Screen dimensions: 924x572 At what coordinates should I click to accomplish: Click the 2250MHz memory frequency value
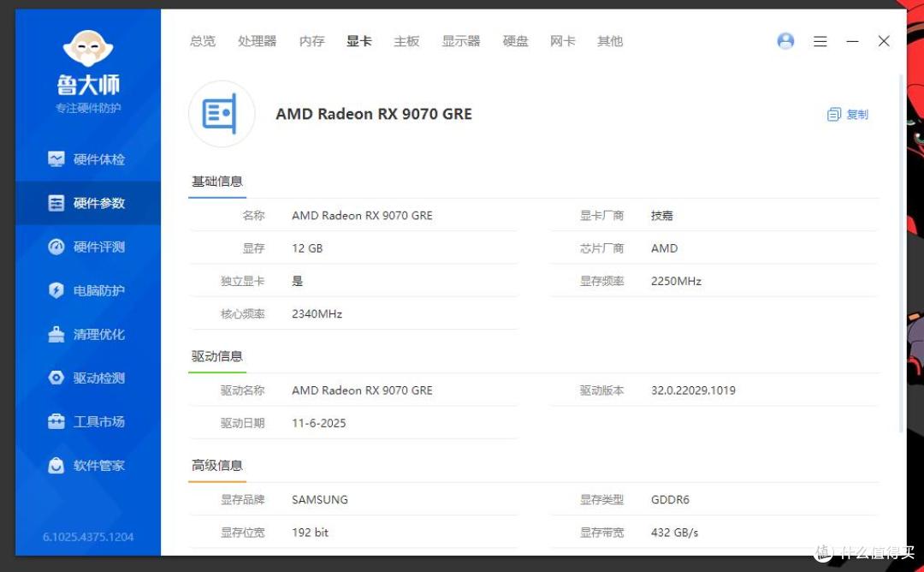[676, 281]
